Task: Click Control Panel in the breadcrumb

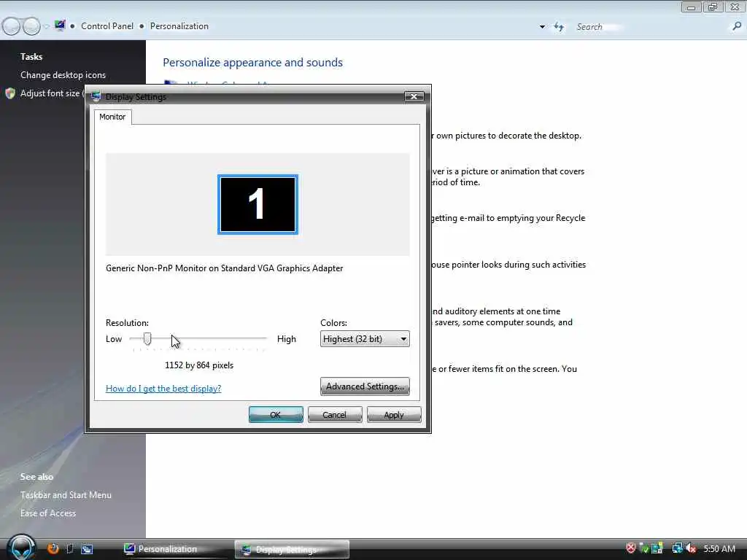Action: pyautogui.click(x=107, y=26)
